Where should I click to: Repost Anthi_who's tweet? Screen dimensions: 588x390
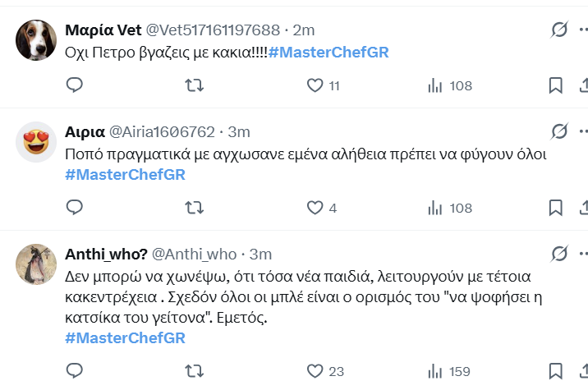(x=195, y=372)
